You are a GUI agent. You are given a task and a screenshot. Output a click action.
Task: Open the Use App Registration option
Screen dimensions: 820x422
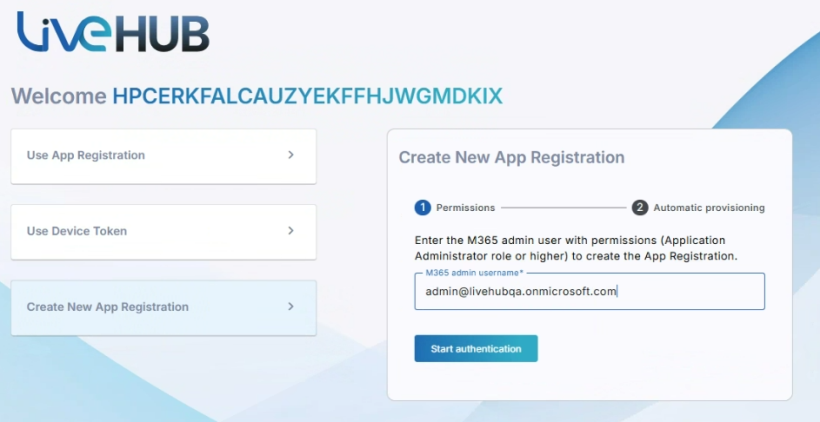tap(86, 155)
